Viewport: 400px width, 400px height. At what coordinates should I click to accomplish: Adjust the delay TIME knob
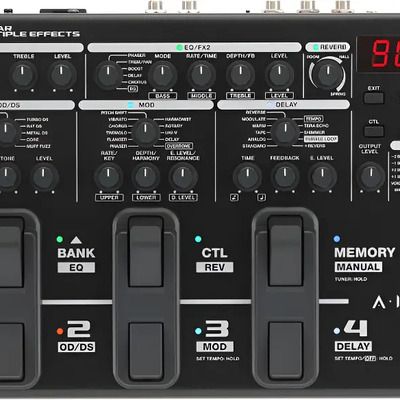coord(247,176)
